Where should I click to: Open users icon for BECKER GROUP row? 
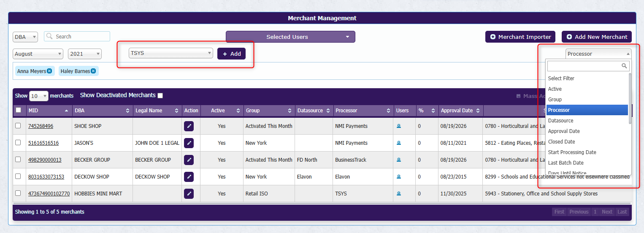pyautogui.click(x=399, y=160)
